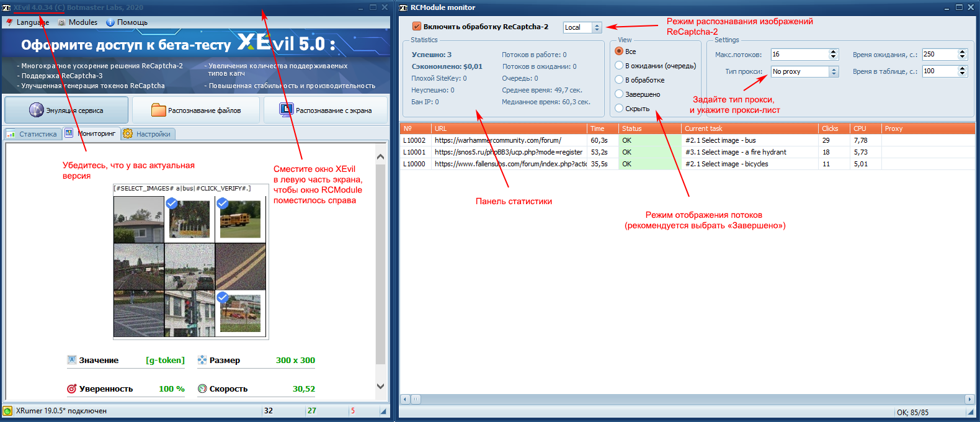Increase Макс.потоков with the up arrow
Viewport: 980px width, 422px height.
(x=834, y=52)
